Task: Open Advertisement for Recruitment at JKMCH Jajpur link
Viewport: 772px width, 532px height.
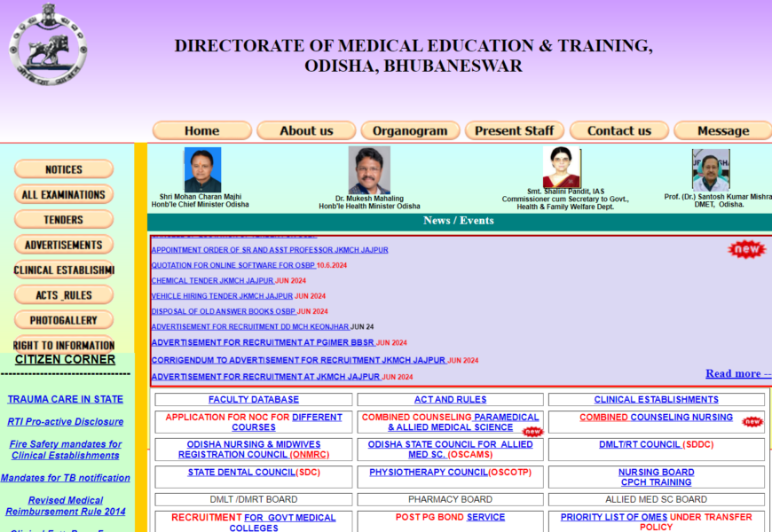Action: [266, 377]
